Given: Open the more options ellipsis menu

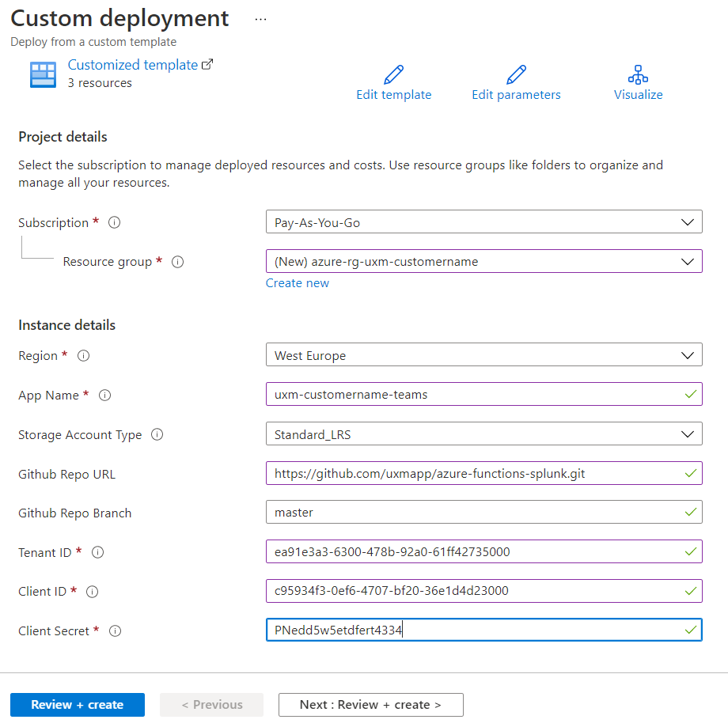Looking at the screenshot, I should click(x=260, y=19).
